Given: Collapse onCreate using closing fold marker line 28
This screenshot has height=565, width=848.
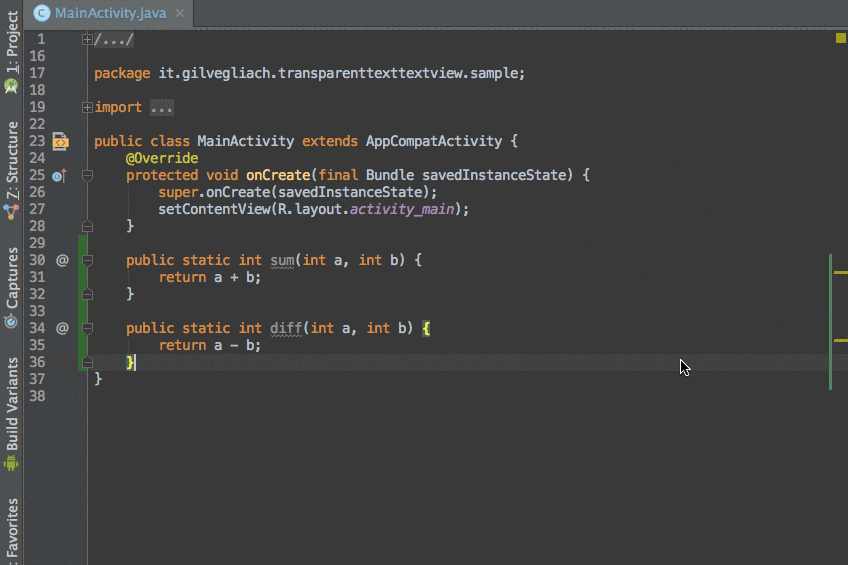Looking at the screenshot, I should click(87, 226).
